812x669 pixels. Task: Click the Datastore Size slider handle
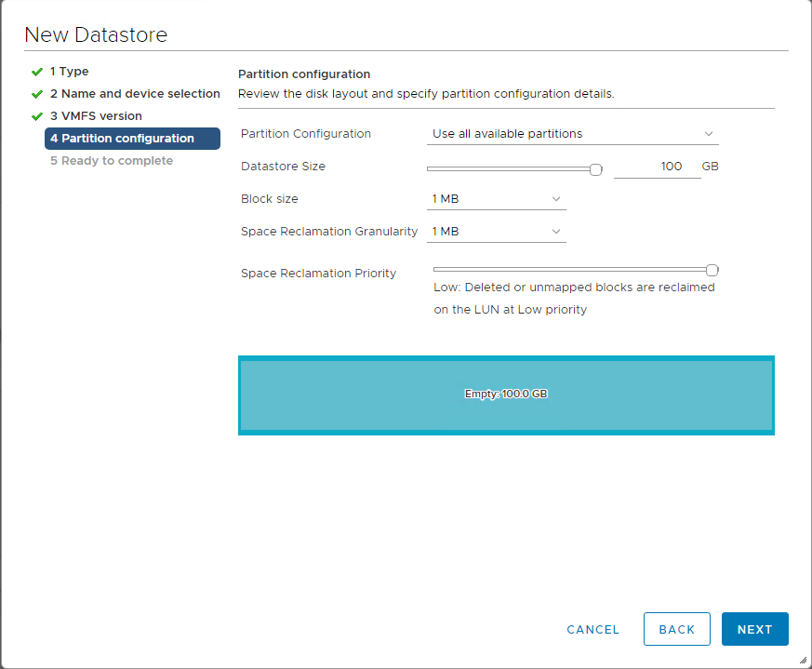pos(596,169)
